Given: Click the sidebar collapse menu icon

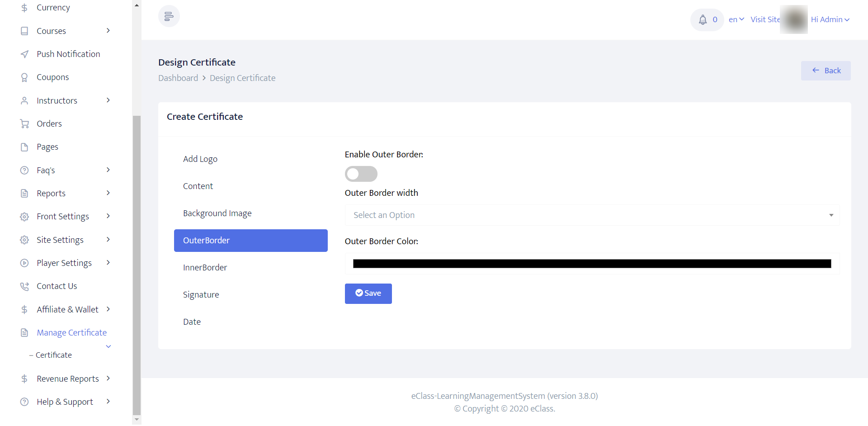Looking at the screenshot, I should tap(169, 16).
